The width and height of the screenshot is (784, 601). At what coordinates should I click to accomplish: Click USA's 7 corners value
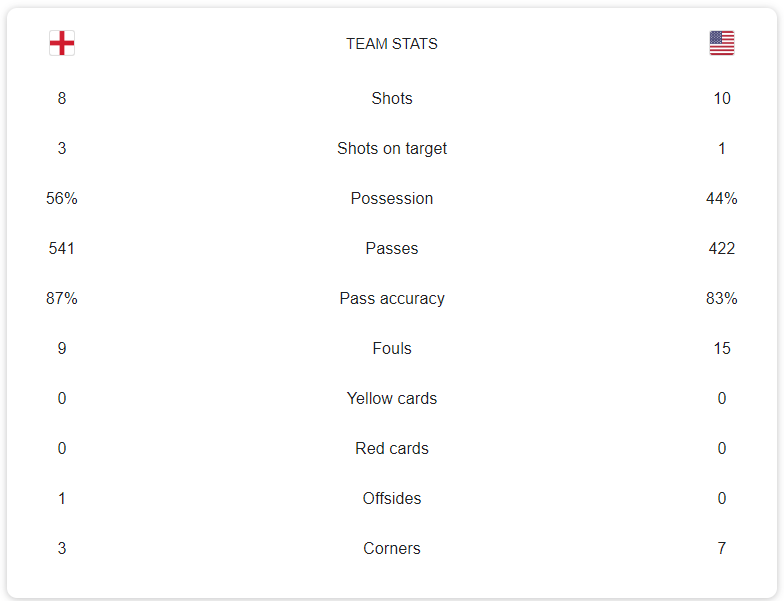722,548
